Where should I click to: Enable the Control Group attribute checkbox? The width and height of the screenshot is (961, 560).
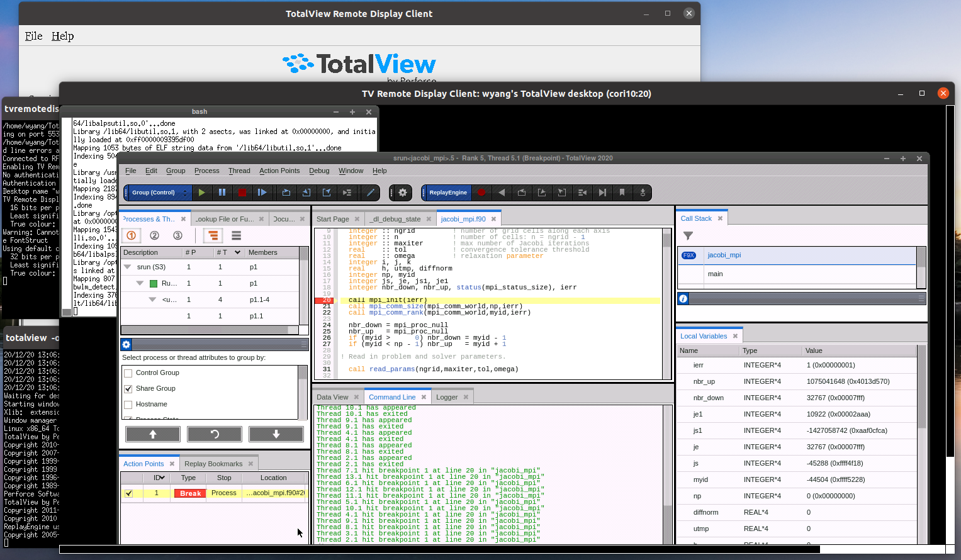point(128,372)
